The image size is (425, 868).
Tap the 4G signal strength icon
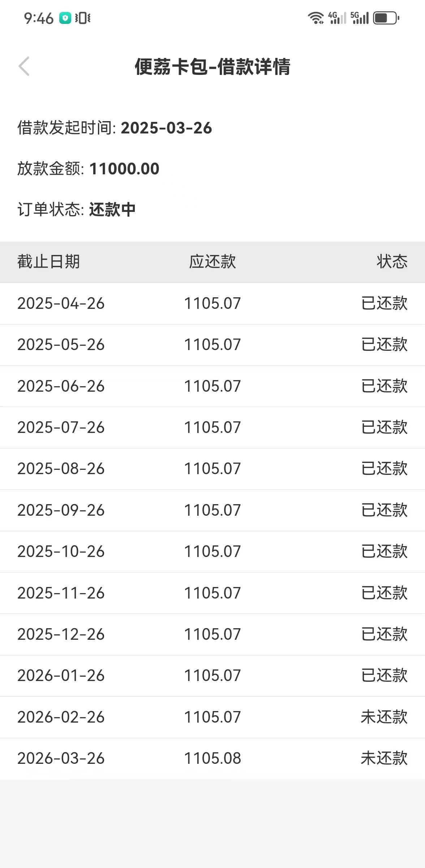click(x=337, y=18)
